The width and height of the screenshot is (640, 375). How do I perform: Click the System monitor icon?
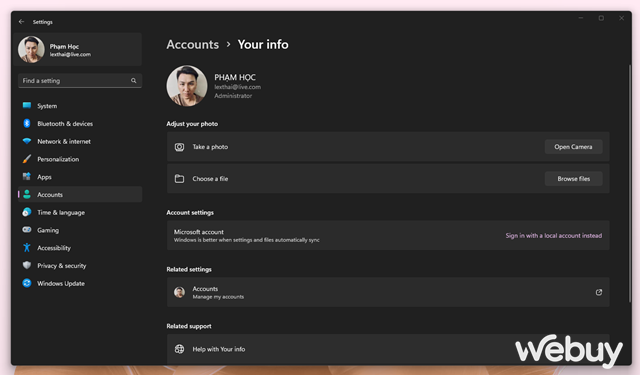(27, 106)
